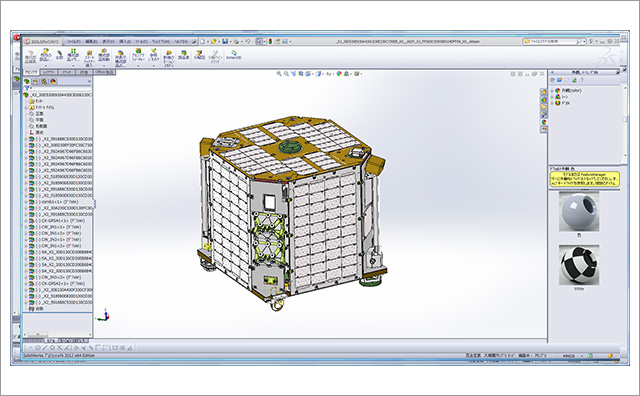The height and width of the screenshot is (396, 640).
Task: Click the New document icon
Action: 202,41
